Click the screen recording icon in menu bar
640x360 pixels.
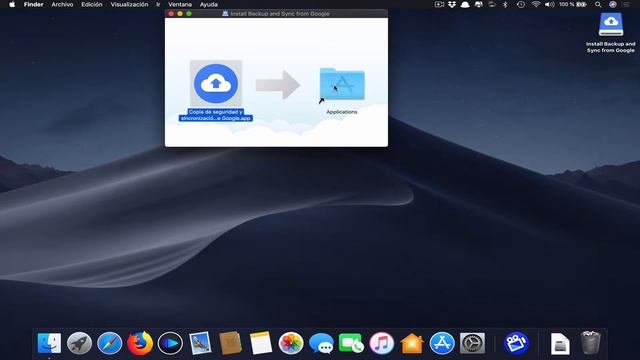[439, 4]
